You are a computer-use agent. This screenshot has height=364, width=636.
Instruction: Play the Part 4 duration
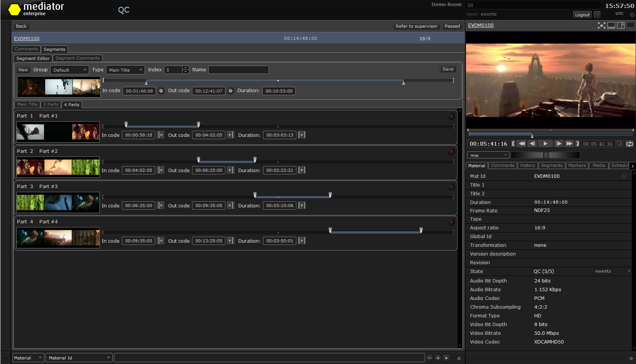point(302,241)
